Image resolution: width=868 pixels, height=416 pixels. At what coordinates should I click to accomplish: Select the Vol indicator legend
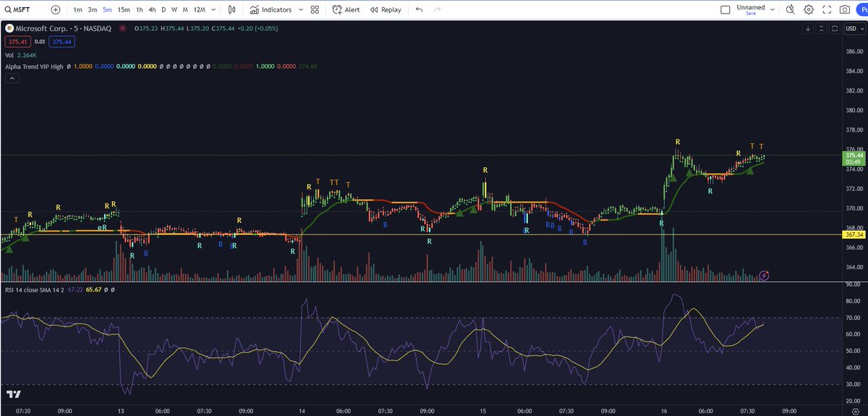click(9, 54)
